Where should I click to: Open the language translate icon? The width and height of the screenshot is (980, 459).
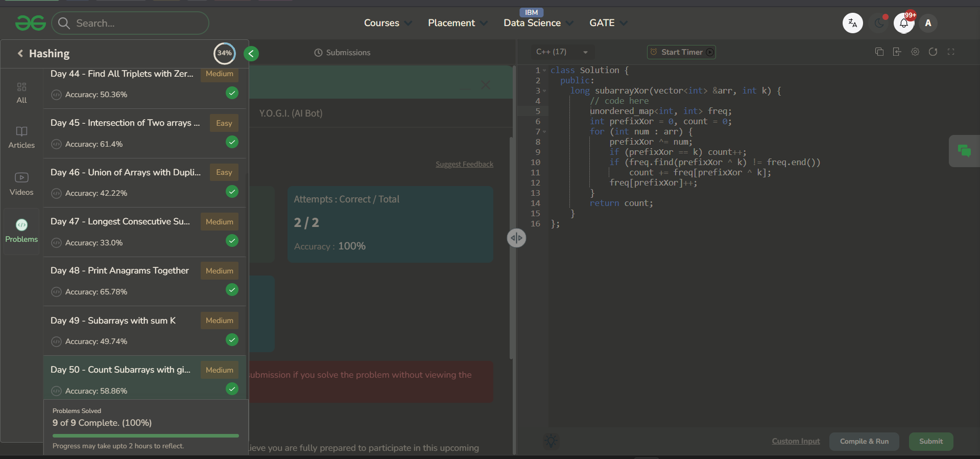coord(852,23)
